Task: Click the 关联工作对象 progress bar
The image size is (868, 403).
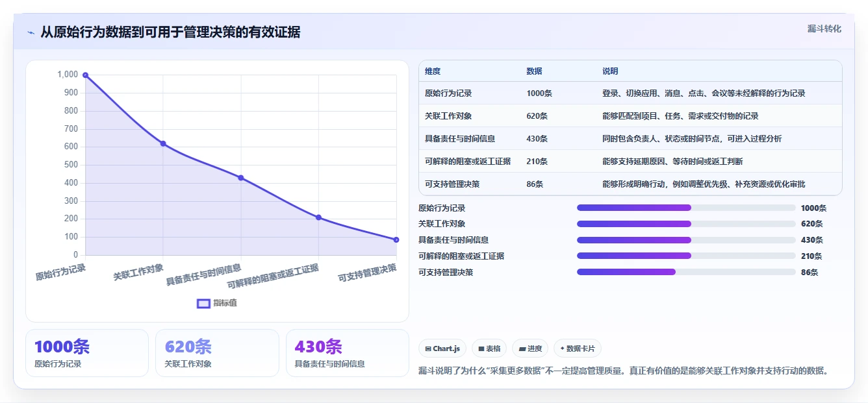Action: tap(686, 224)
